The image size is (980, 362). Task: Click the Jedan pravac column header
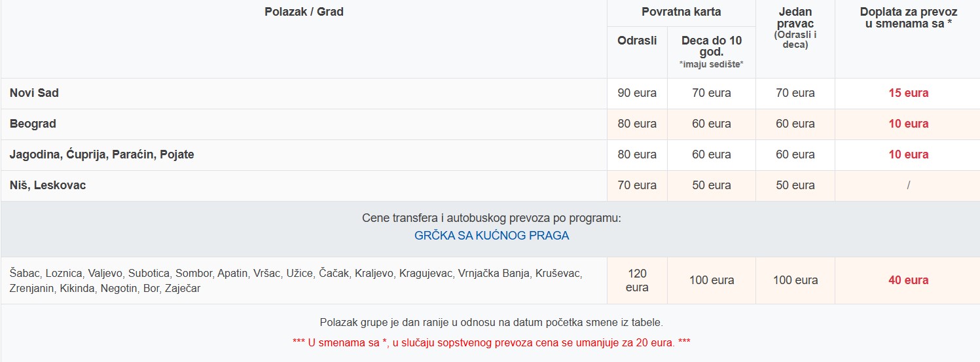pos(795,18)
